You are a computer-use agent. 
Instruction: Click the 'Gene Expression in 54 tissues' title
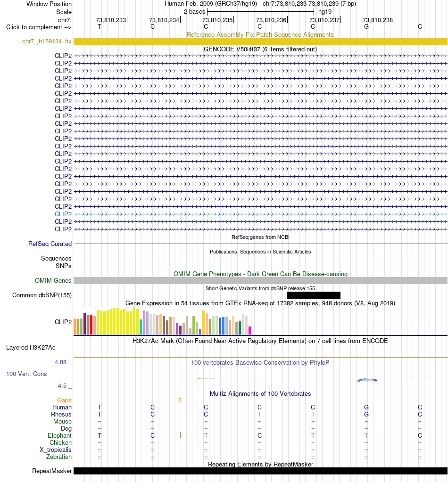(x=260, y=303)
